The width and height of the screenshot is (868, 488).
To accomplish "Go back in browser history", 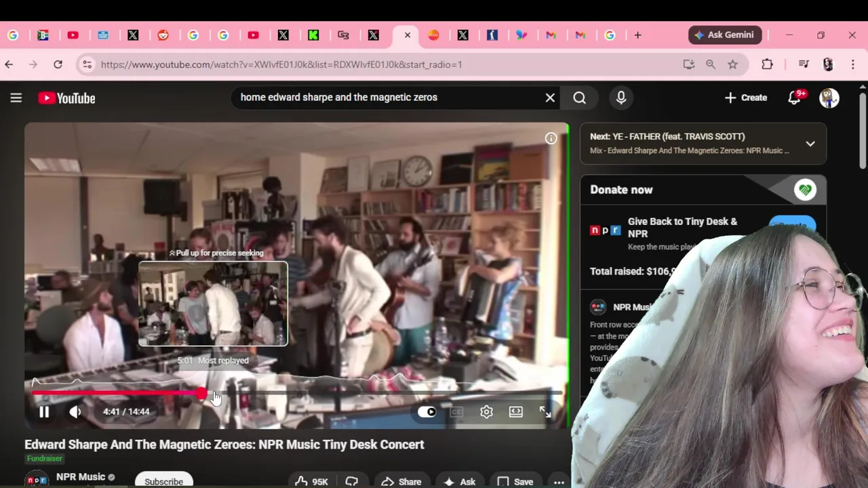I will pyautogui.click(x=9, y=64).
